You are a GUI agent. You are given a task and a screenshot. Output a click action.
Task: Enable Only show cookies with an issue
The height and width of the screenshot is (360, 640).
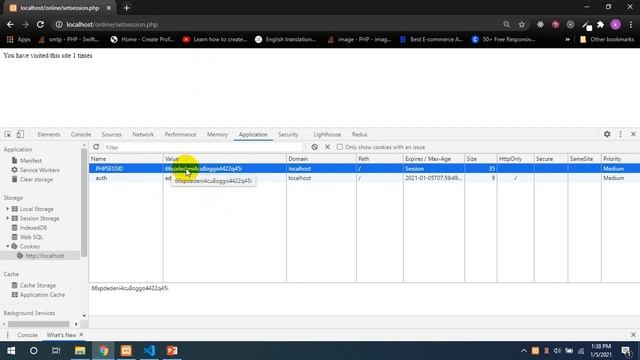click(340, 147)
